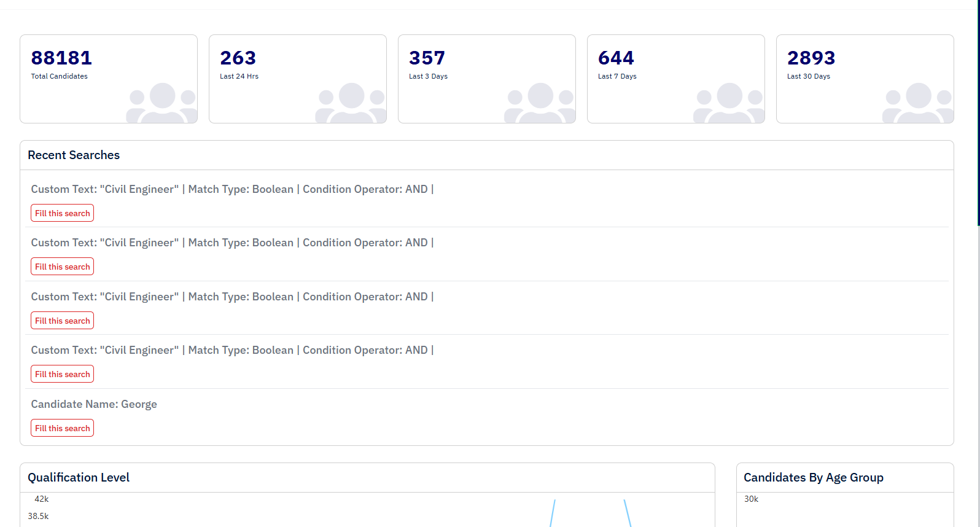The width and height of the screenshot is (980, 527).
Task: Fill this search for third Civil Engineer entry
Action: [x=63, y=321]
